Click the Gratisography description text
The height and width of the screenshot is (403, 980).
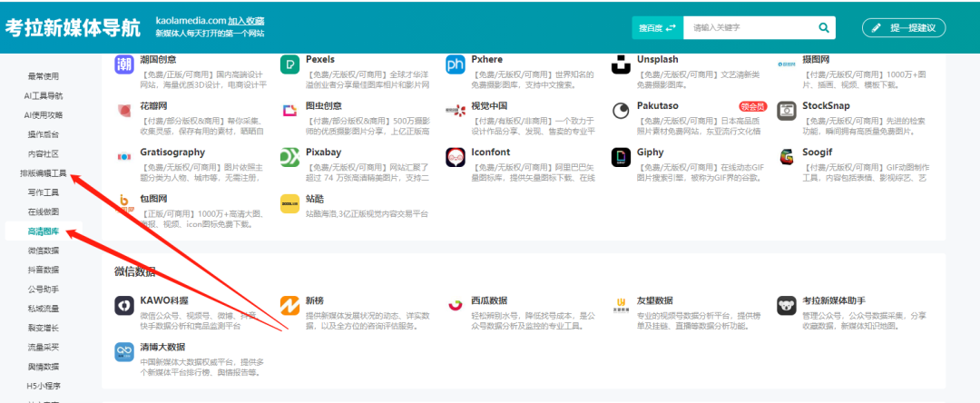[x=200, y=172]
